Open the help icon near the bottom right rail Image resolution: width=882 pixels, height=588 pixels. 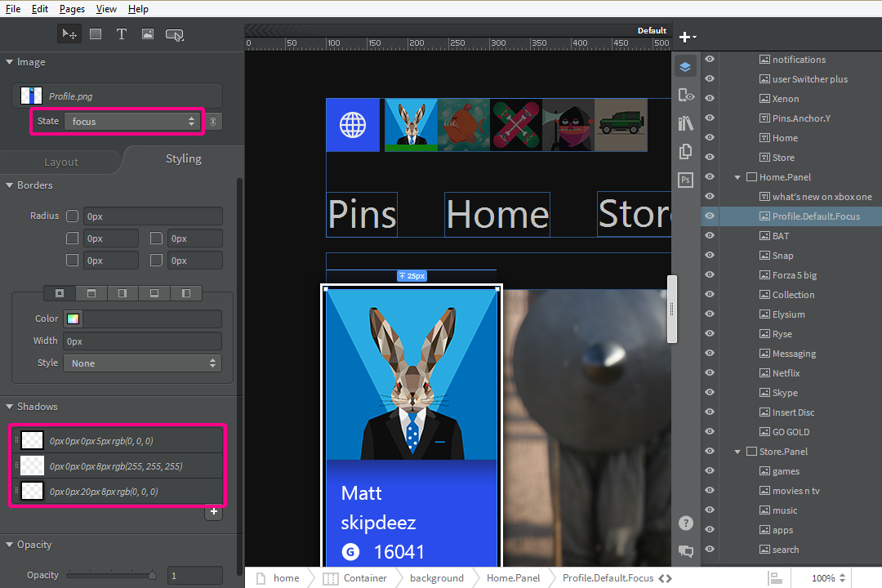coord(685,523)
